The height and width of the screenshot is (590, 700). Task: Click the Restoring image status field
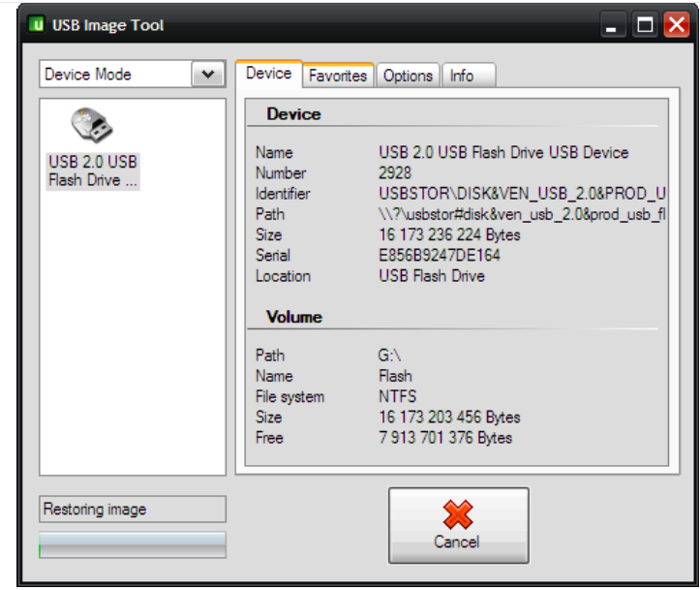pos(133,510)
